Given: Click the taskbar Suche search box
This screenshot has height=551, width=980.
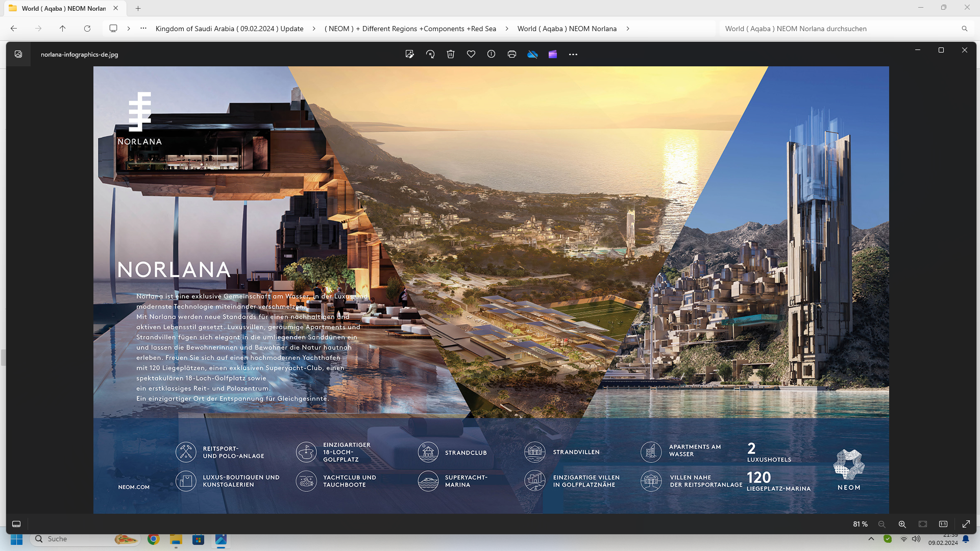Looking at the screenshot, I should [85, 539].
